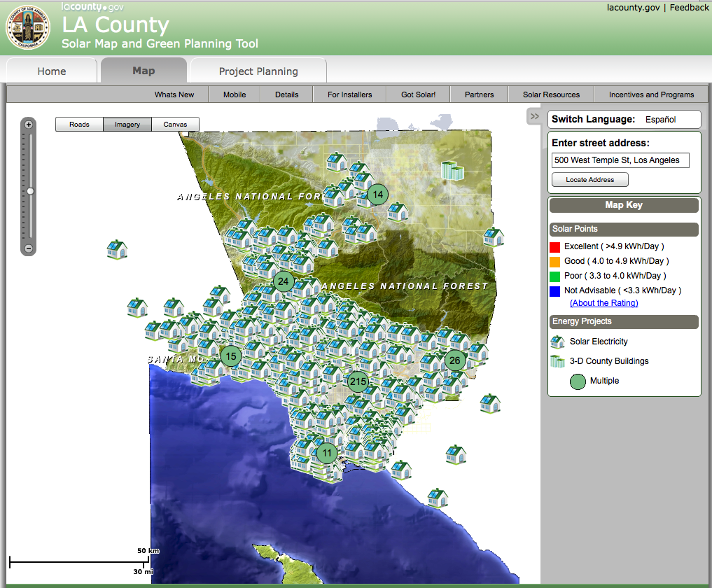The image size is (712, 588).
Task: Open the Partners menu item
Action: pos(479,94)
